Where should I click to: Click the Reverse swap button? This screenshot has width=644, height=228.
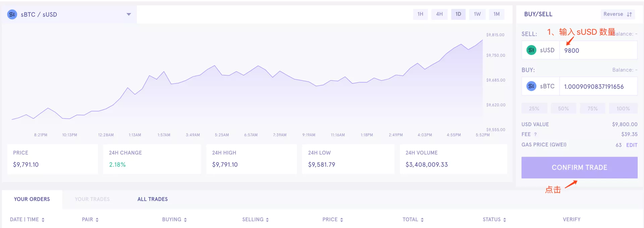pyautogui.click(x=618, y=14)
